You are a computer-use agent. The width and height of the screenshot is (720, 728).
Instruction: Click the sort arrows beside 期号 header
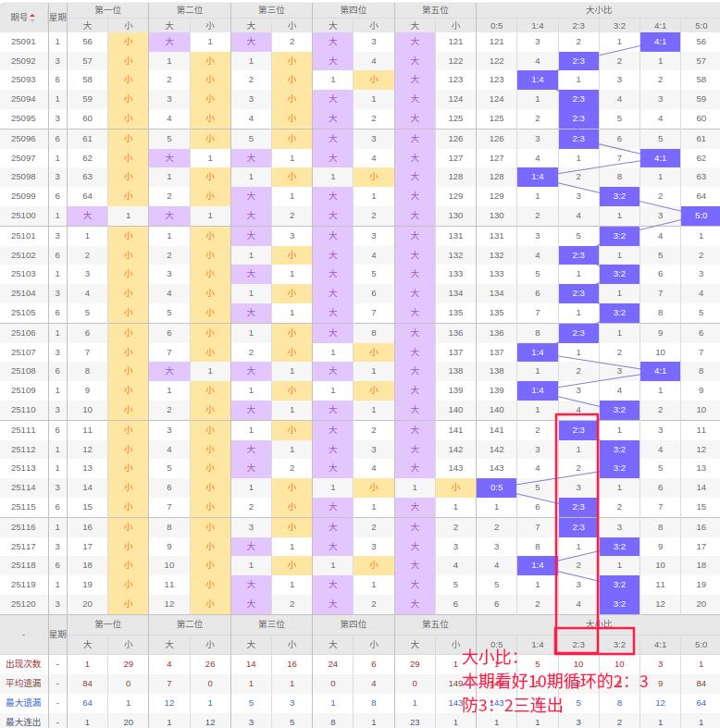pos(32,18)
